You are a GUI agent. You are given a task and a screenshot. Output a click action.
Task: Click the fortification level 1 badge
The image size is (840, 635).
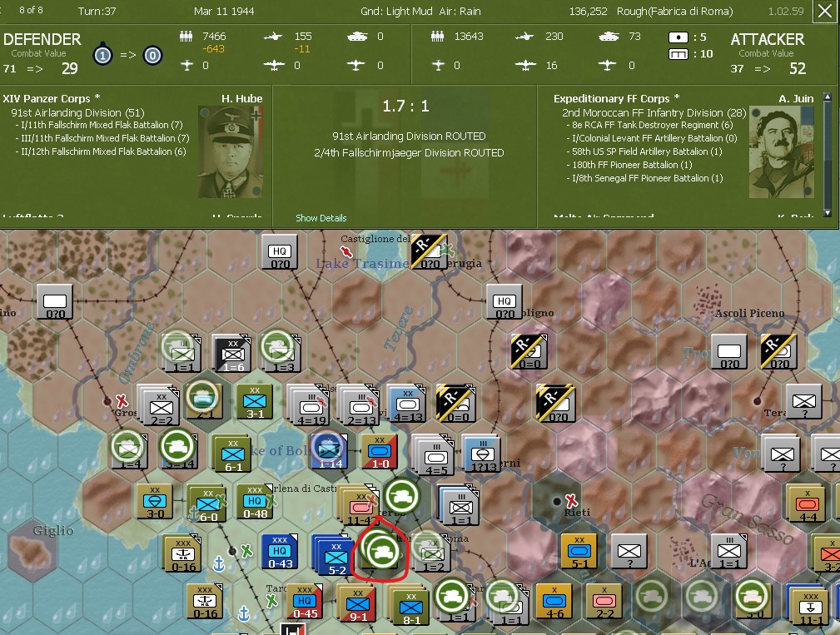[103, 55]
